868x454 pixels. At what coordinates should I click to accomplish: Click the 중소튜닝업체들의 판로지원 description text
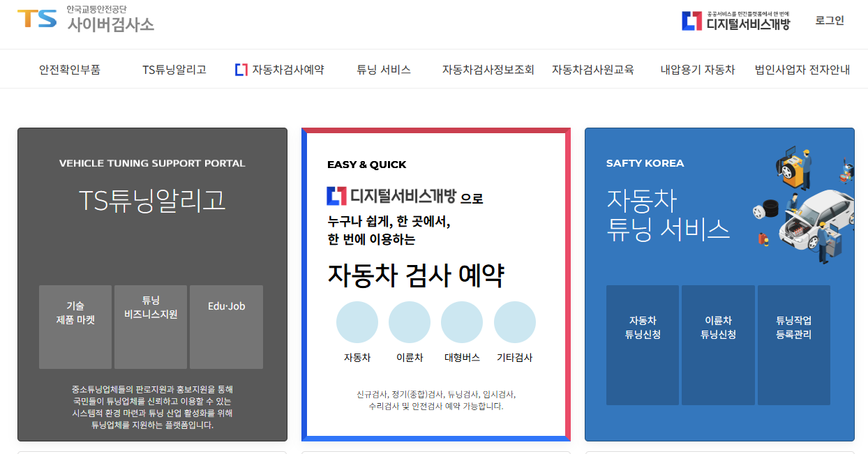pos(152,407)
